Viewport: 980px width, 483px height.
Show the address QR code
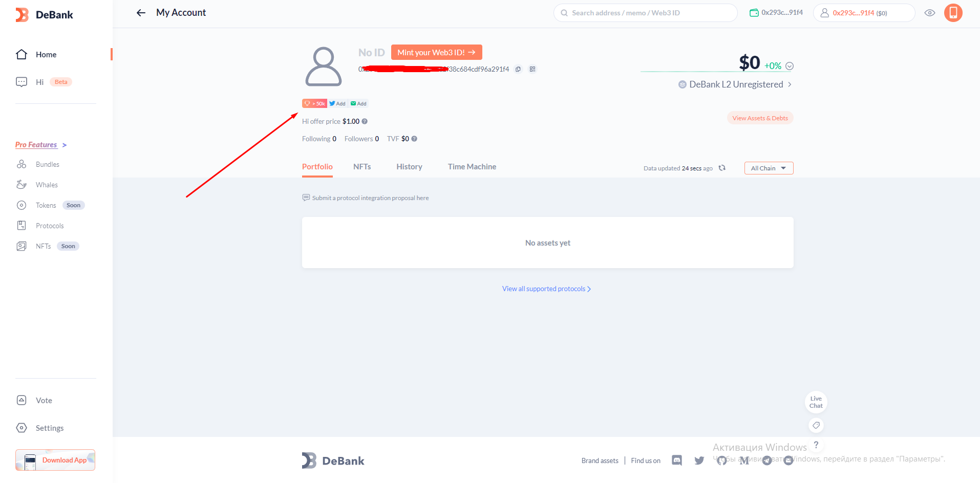click(x=532, y=69)
